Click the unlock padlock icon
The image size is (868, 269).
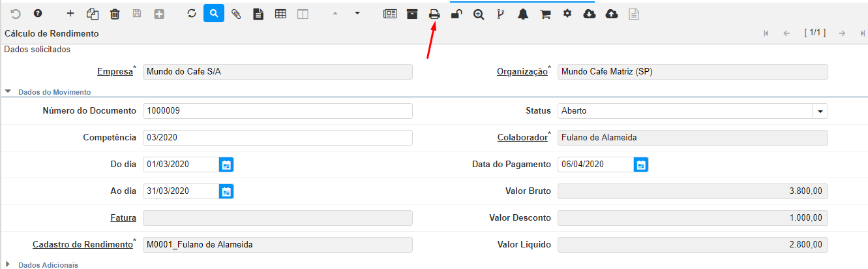[456, 13]
